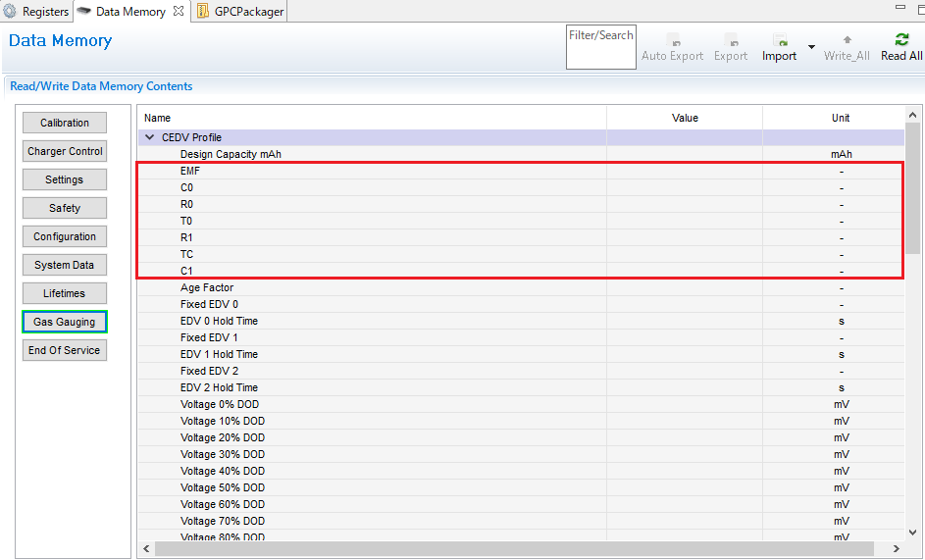Click the Value cell for EMF
This screenshot has height=560, width=925.
685,171
